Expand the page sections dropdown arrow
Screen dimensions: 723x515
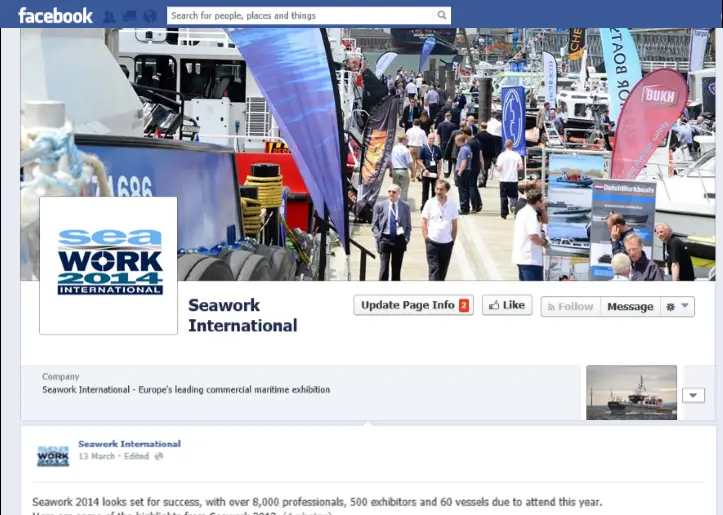pyautogui.click(x=693, y=395)
